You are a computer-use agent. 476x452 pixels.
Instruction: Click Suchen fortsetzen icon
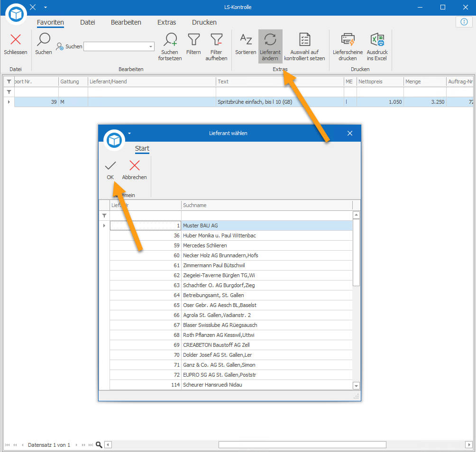coord(170,39)
